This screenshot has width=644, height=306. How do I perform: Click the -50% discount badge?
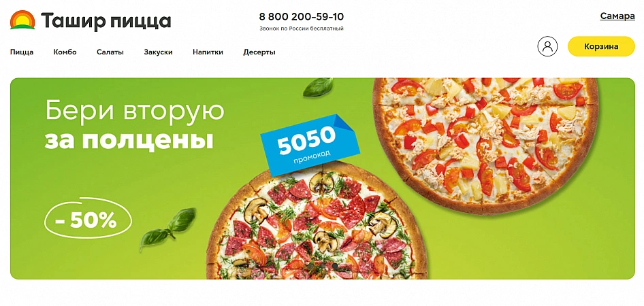pyautogui.click(x=88, y=221)
